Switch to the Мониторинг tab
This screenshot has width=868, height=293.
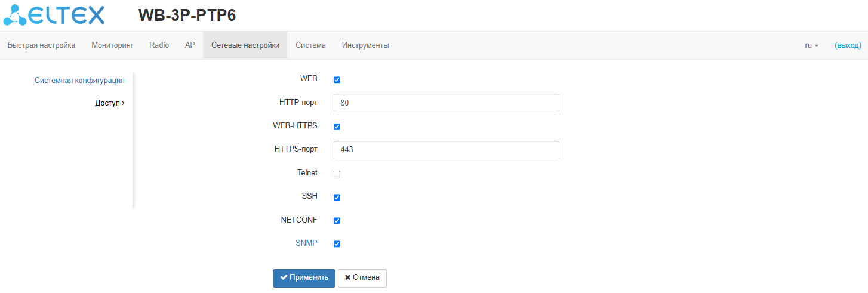112,45
